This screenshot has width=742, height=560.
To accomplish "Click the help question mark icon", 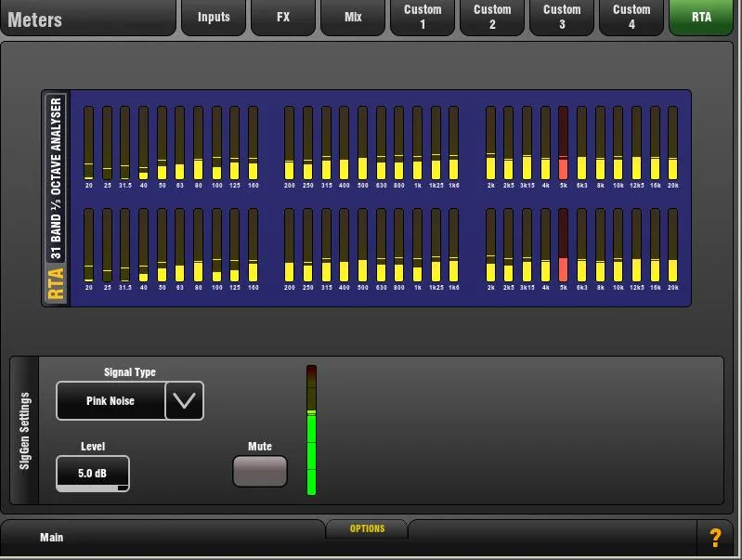I will [x=715, y=539].
